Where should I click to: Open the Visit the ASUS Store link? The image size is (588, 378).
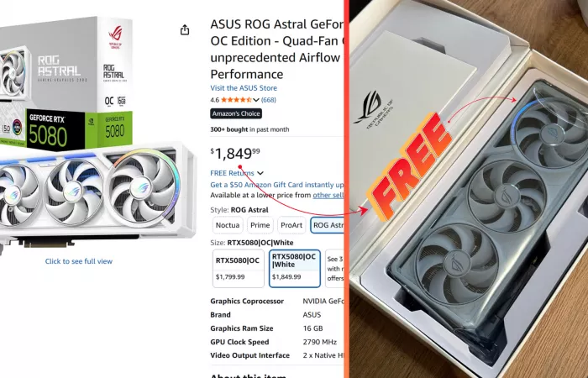coord(244,88)
